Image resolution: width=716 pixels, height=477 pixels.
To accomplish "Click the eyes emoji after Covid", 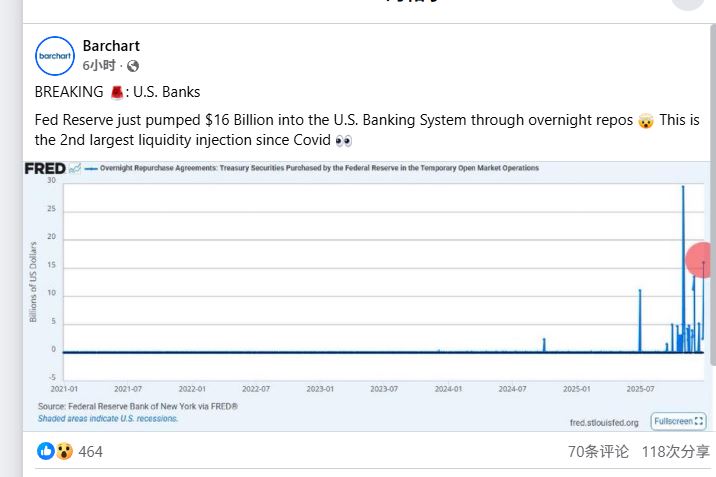I will coord(344,140).
